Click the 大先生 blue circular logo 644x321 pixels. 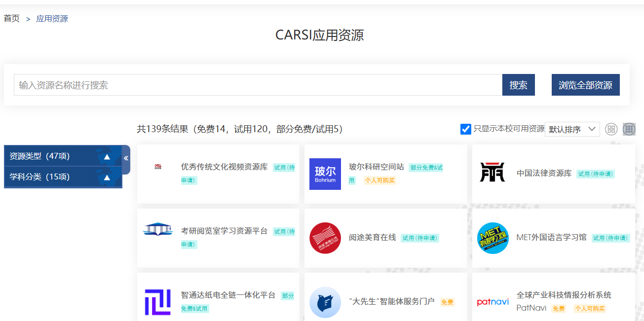click(325, 302)
